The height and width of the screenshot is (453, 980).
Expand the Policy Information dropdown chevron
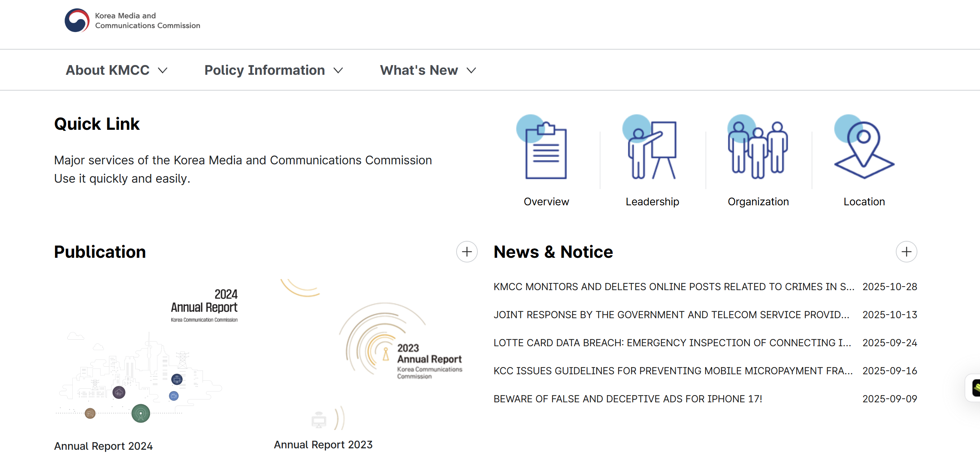click(338, 70)
